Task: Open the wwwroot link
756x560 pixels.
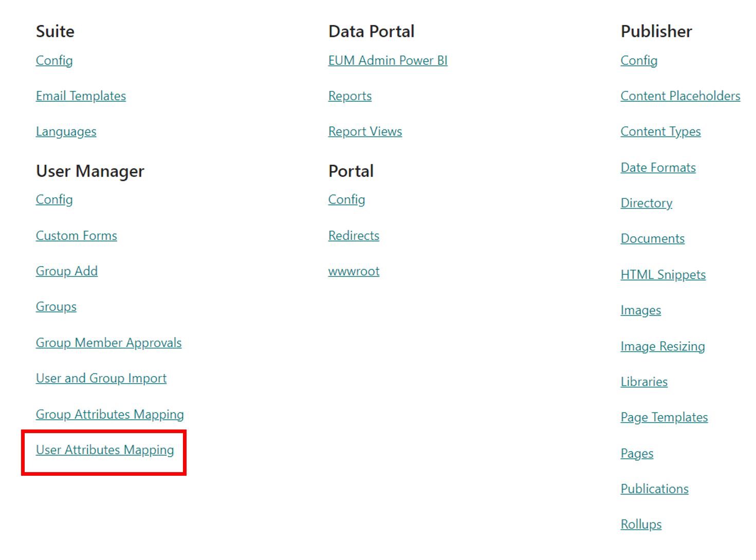Action: pos(354,271)
